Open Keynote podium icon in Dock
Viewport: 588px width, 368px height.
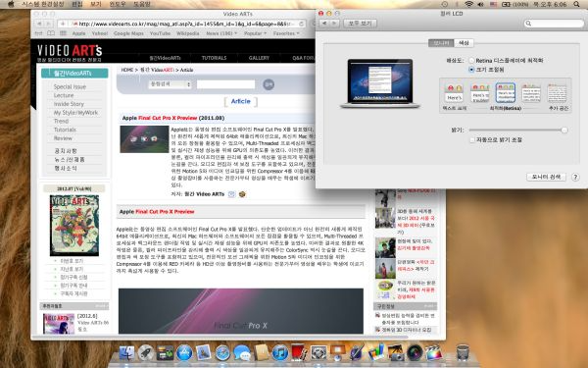click(x=337, y=352)
